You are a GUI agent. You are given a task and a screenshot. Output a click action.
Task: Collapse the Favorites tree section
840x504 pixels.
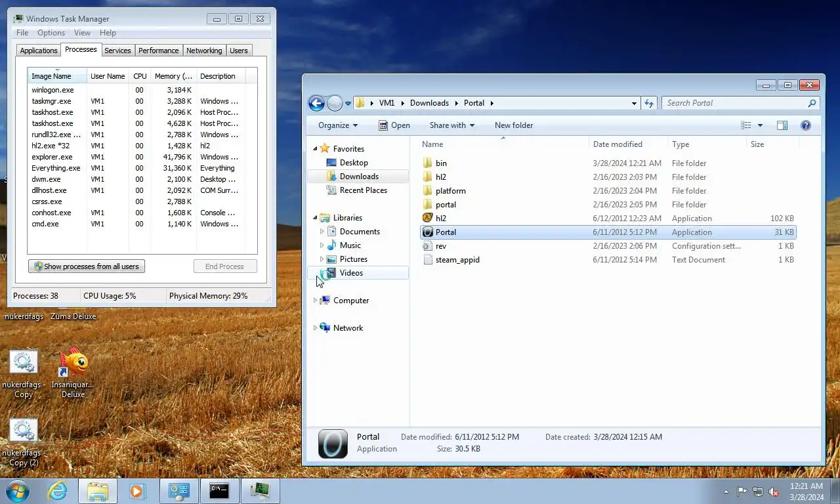pos(315,149)
